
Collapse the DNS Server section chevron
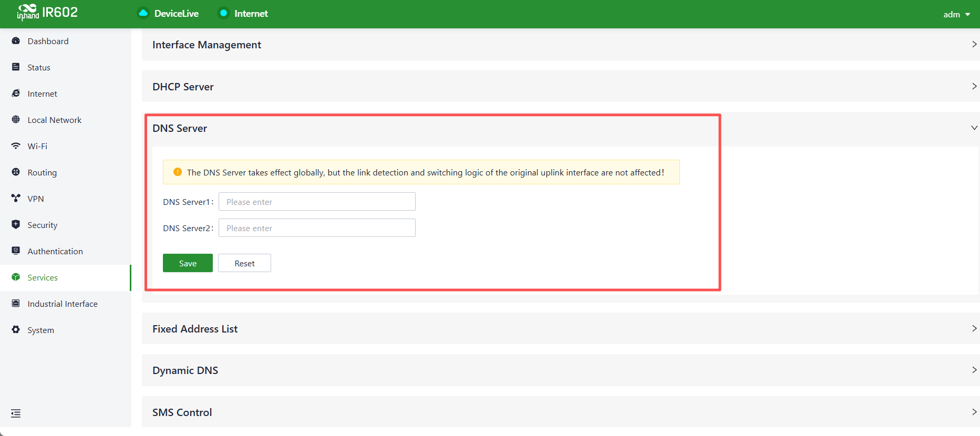point(974,128)
